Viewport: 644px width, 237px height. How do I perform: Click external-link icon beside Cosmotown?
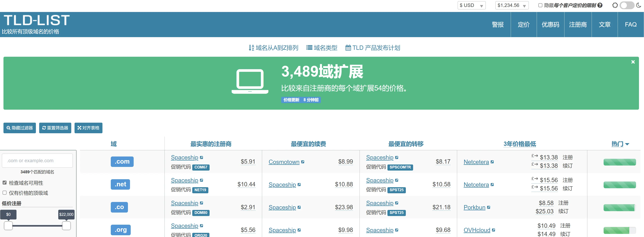tap(303, 162)
